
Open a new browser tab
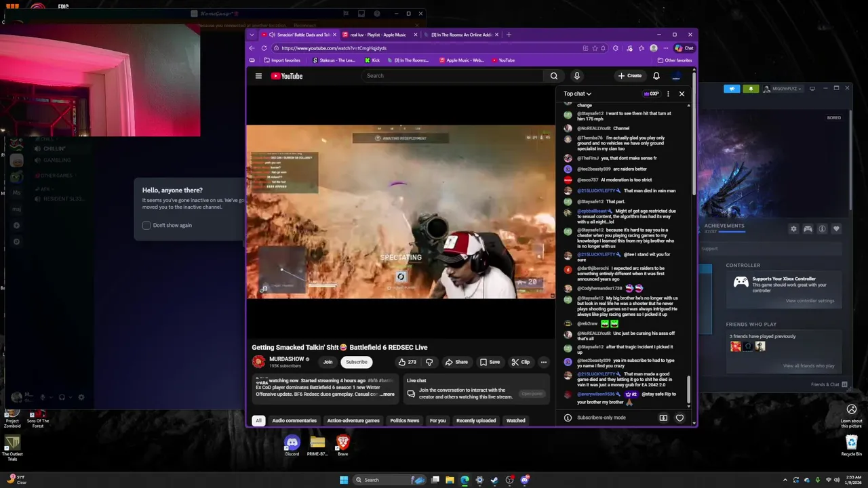[x=509, y=35]
